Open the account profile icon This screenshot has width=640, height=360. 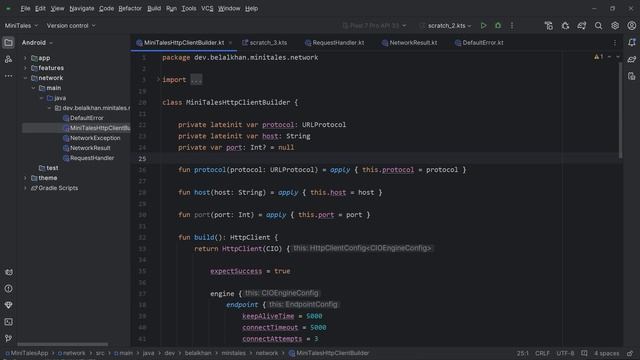(631, 26)
